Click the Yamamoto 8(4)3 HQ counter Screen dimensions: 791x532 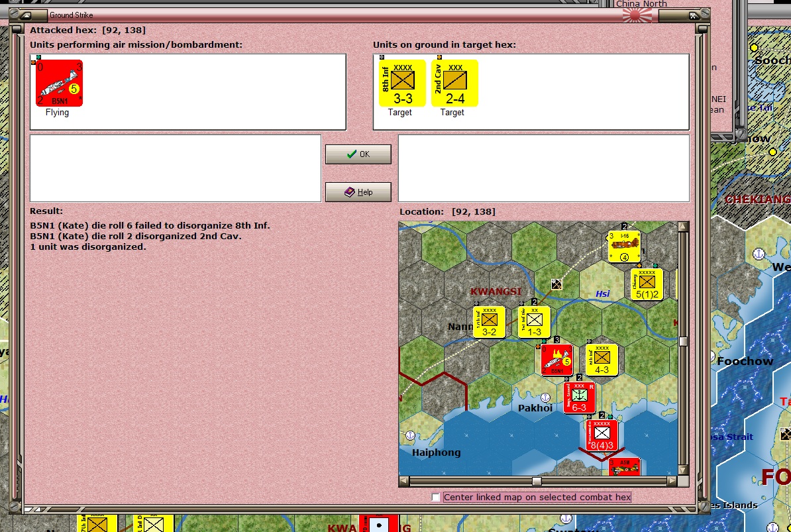602,436
